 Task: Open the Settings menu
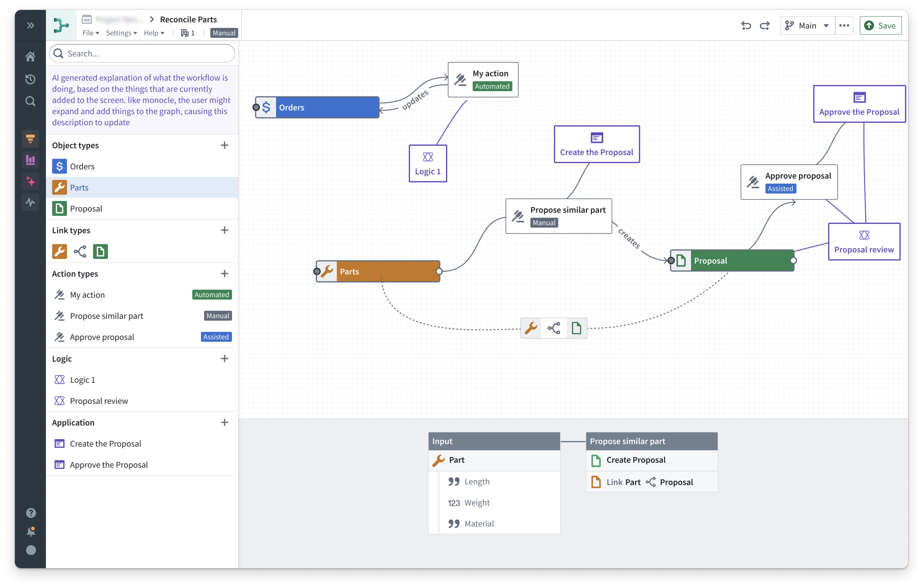(x=121, y=33)
